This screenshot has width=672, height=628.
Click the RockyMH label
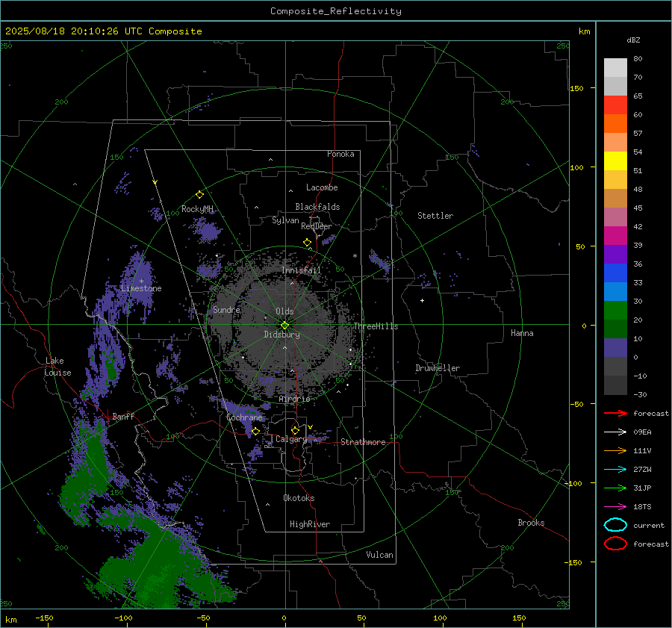point(197,209)
